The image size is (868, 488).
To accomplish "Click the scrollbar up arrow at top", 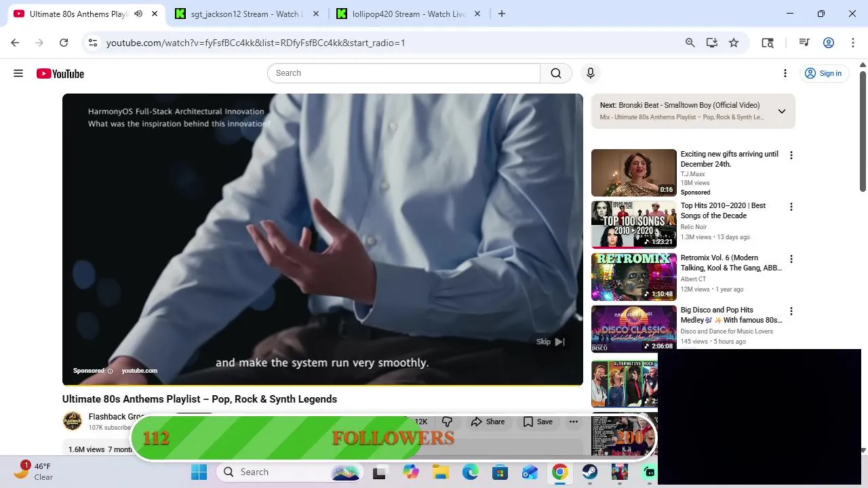I will tap(863, 65).
